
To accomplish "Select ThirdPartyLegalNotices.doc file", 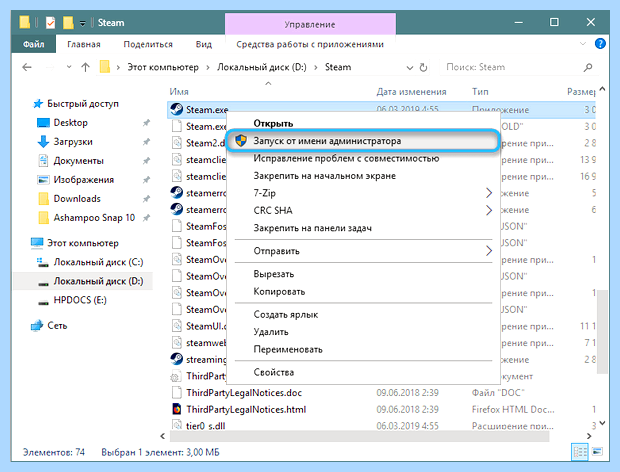I will tap(244, 393).
